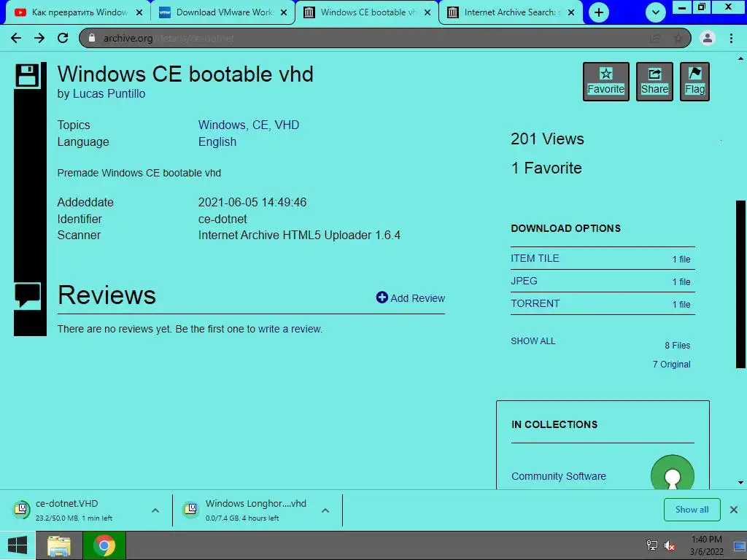The width and height of the screenshot is (747, 560).
Task: Switch to Download VMware Workstation tab
Action: coord(222,12)
